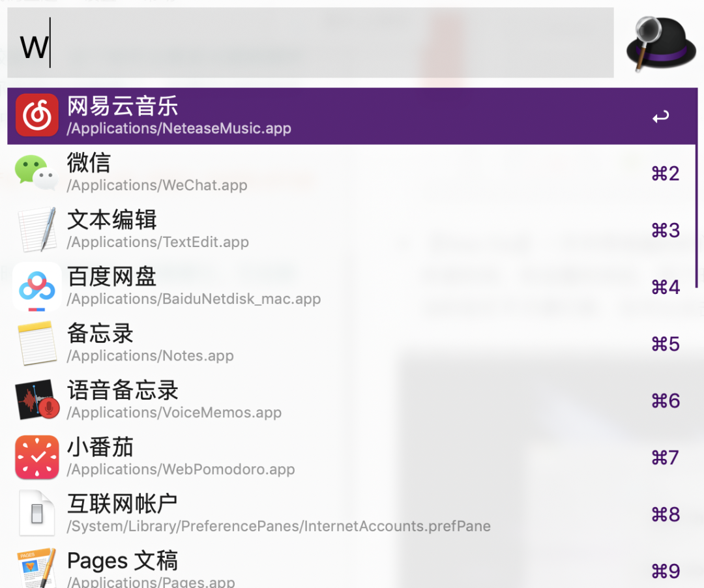The height and width of the screenshot is (588, 704).
Task: Click the search input field containing 'w'
Action: pyautogui.click(x=310, y=42)
